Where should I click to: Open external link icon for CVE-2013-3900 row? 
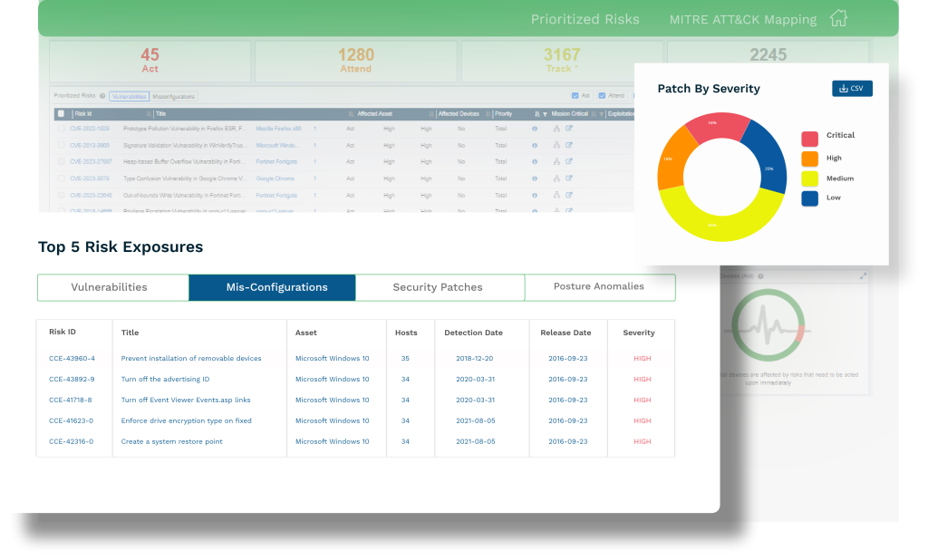pyautogui.click(x=569, y=145)
